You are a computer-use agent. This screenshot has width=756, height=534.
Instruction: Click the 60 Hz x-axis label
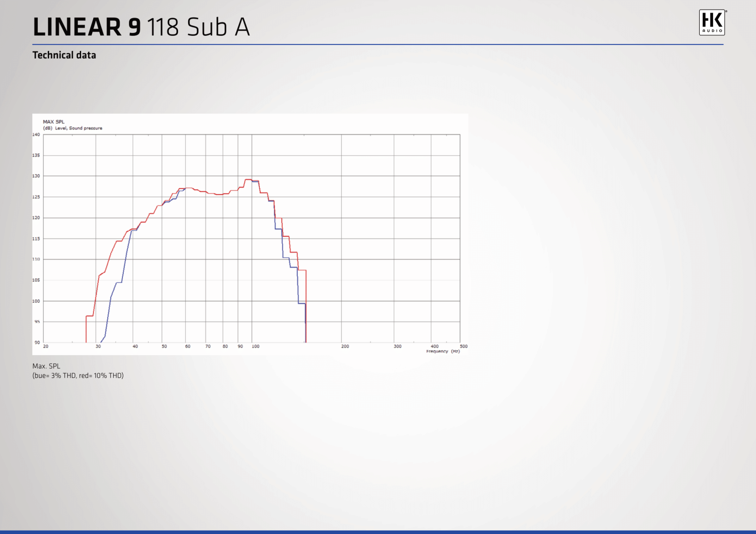pyautogui.click(x=188, y=347)
